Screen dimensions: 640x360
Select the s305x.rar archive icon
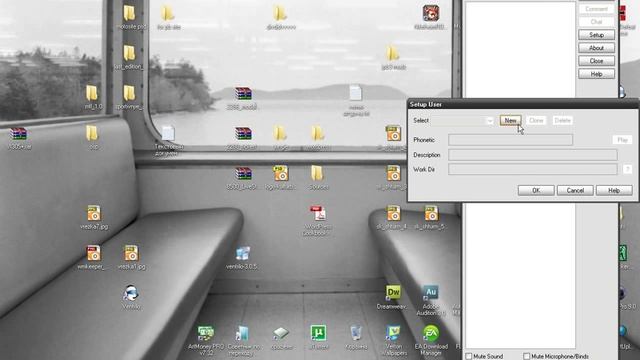click(x=18, y=133)
